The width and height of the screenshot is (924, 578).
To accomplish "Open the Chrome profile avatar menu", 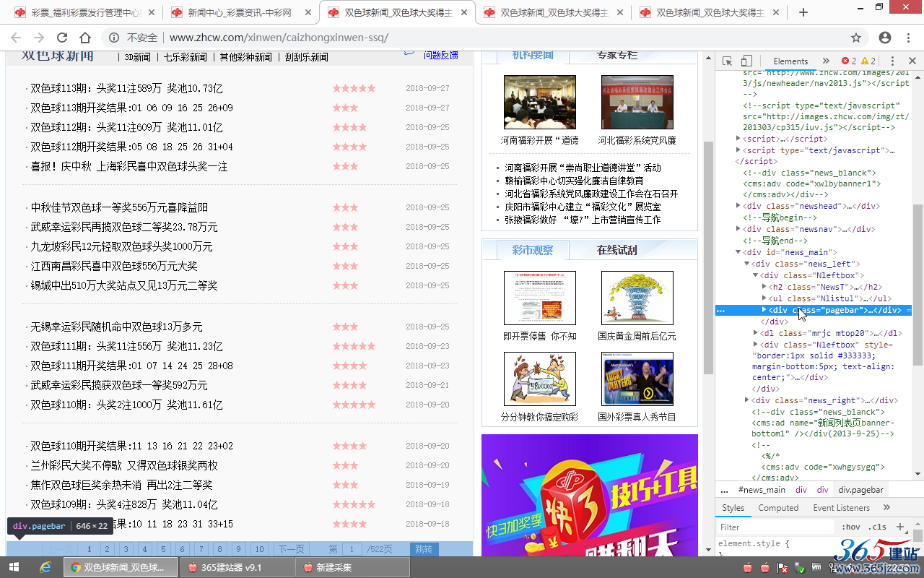I will tap(885, 38).
